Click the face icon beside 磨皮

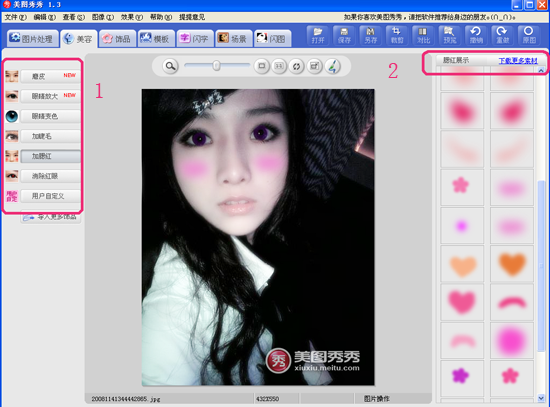[12, 76]
